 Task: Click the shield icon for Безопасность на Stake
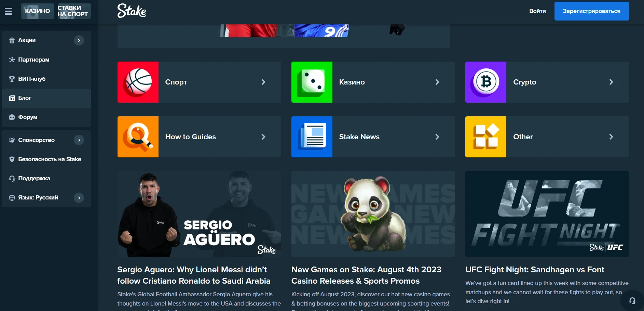pyautogui.click(x=12, y=159)
